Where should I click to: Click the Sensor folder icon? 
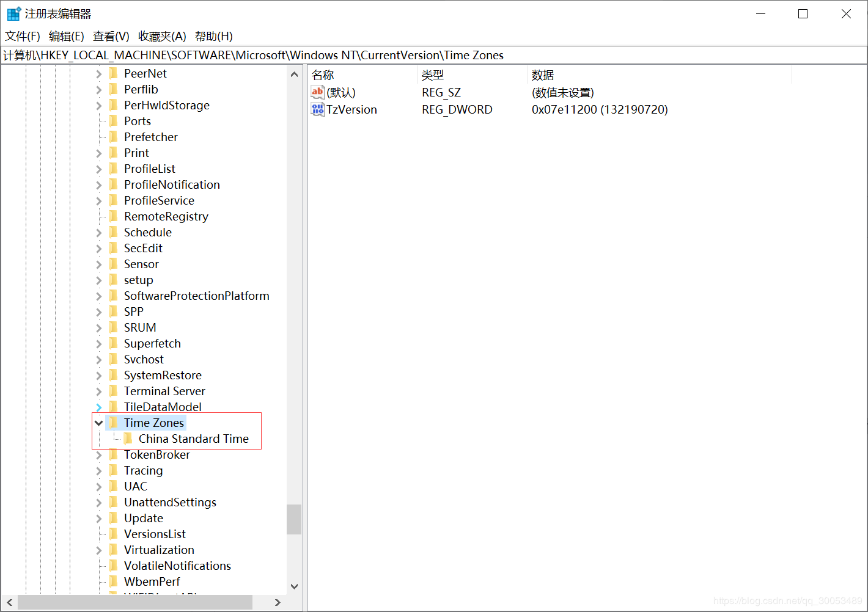click(113, 264)
